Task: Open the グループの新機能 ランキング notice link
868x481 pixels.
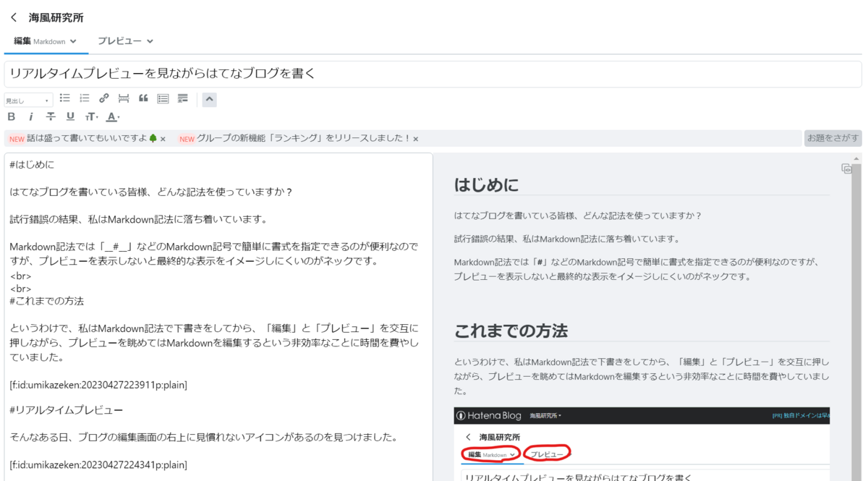Action: (x=304, y=138)
